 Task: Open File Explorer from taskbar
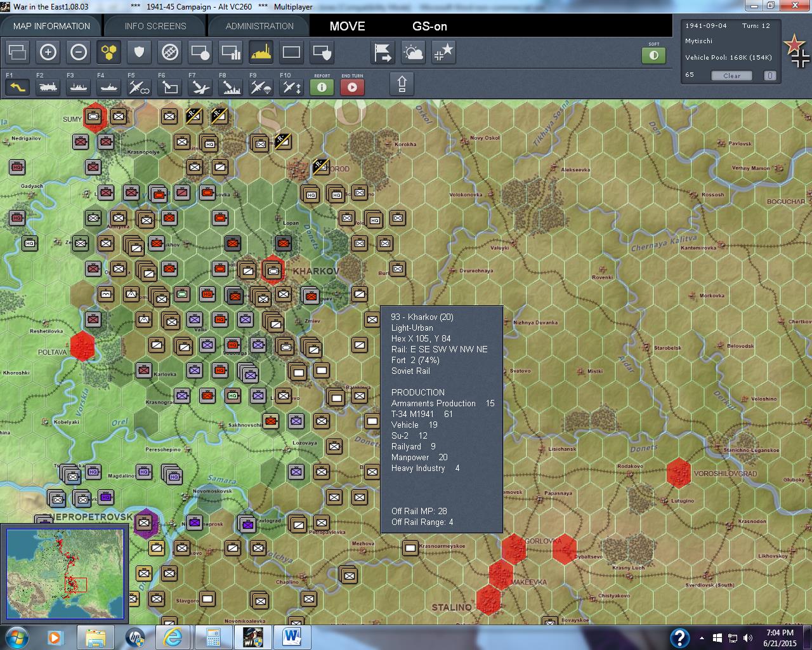[95, 637]
